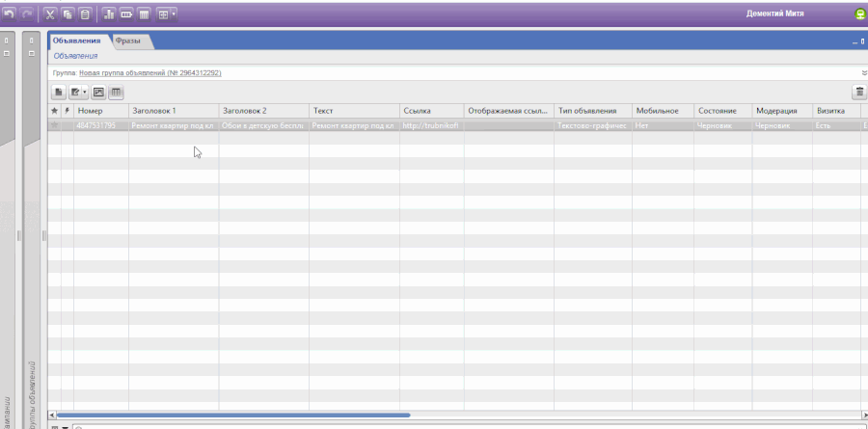Click the Модерация column header
The width and height of the screenshot is (868, 429).
782,111
